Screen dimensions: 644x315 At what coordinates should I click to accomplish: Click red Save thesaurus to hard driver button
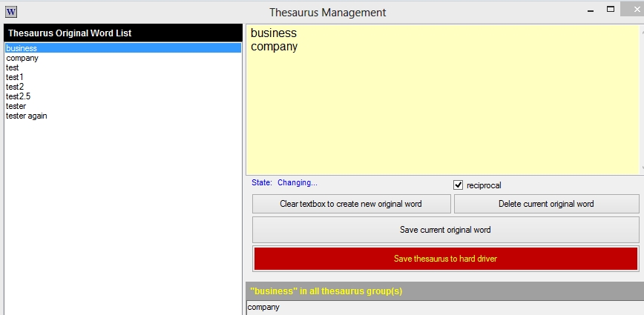pos(445,259)
